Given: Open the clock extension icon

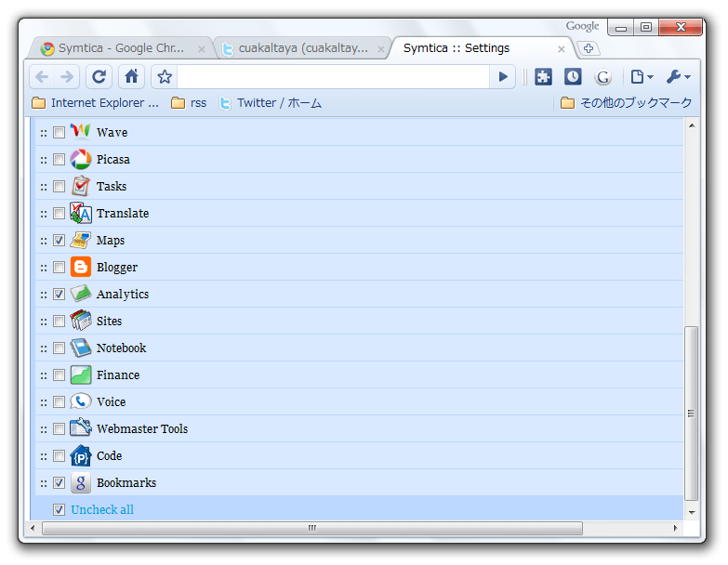Looking at the screenshot, I should click(573, 76).
